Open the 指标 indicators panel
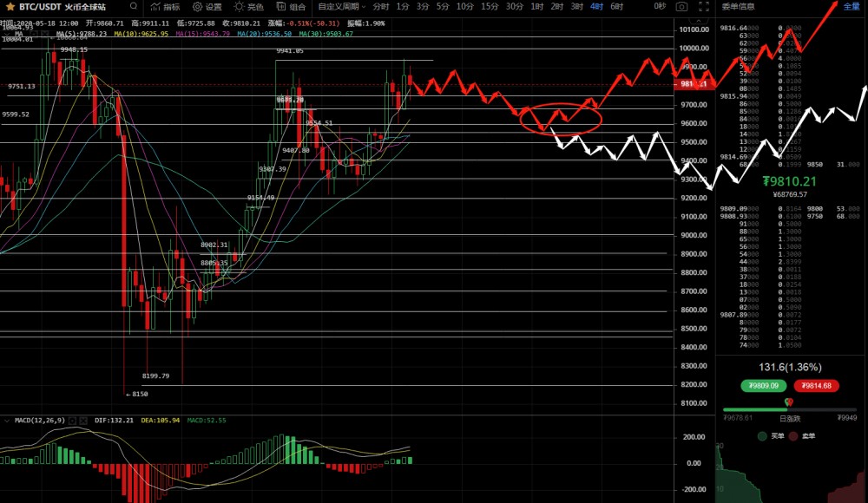 click(165, 6)
